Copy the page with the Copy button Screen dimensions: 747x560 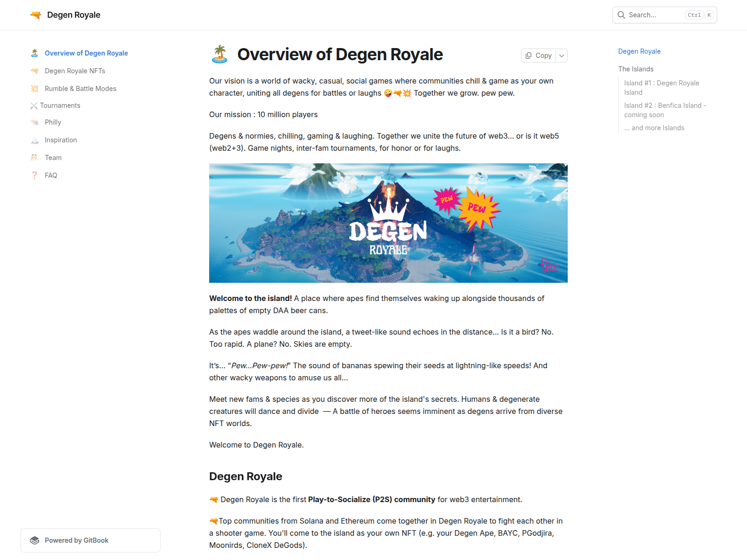click(539, 56)
